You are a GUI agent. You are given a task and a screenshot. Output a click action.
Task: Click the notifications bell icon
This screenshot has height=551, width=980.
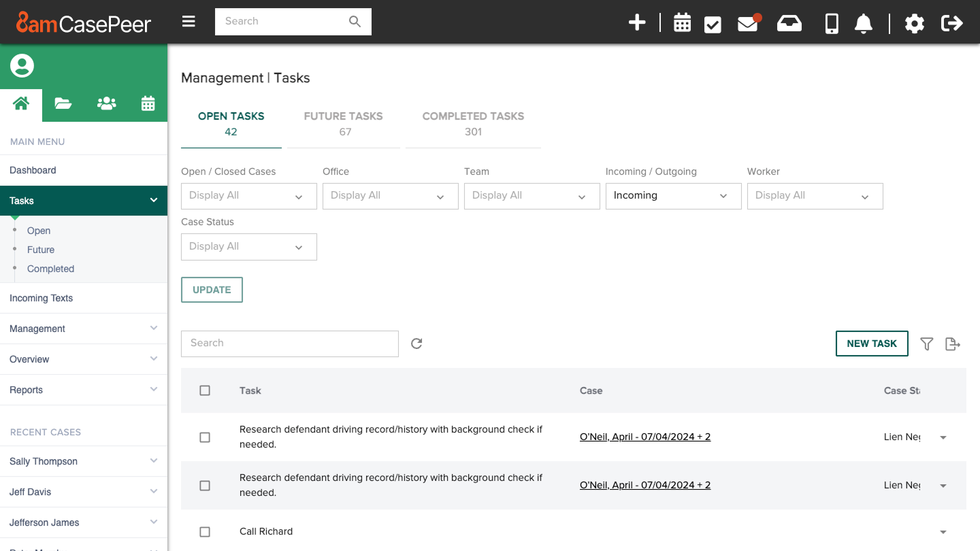[x=863, y=24]
